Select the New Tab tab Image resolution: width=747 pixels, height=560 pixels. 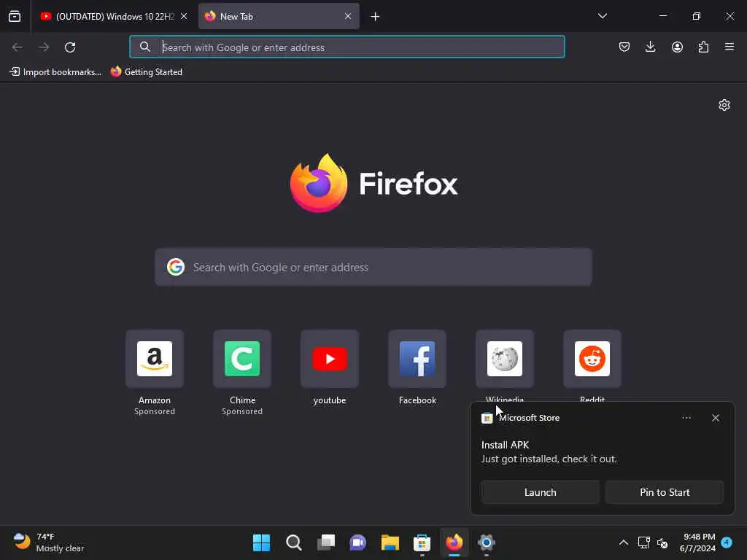click(279, 16)
